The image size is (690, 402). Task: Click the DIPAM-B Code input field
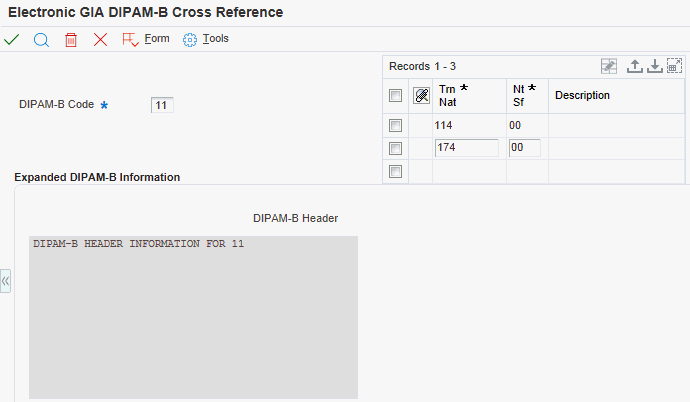tap(162, 105)
